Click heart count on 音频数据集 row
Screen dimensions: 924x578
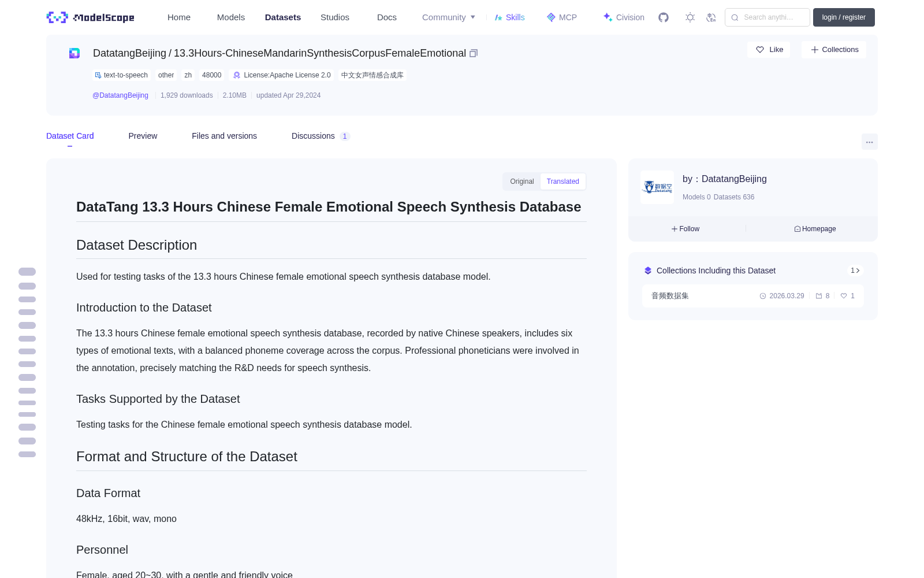coord(848,296)
